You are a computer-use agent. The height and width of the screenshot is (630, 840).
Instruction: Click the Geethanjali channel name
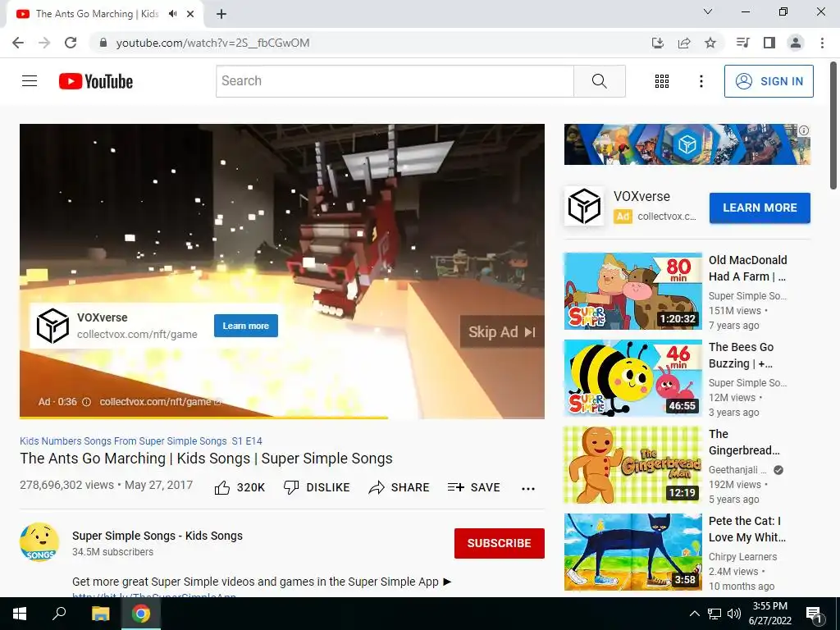[x=737, y=470]
